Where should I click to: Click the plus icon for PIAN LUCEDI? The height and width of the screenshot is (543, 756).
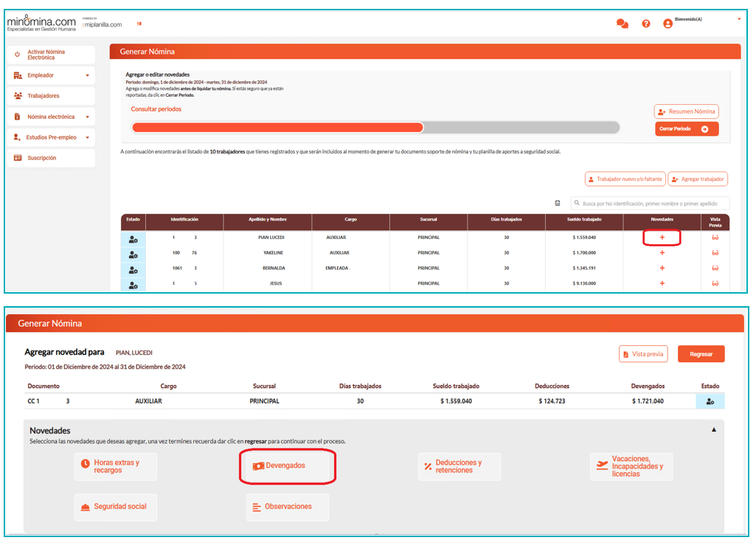point(662,238)
